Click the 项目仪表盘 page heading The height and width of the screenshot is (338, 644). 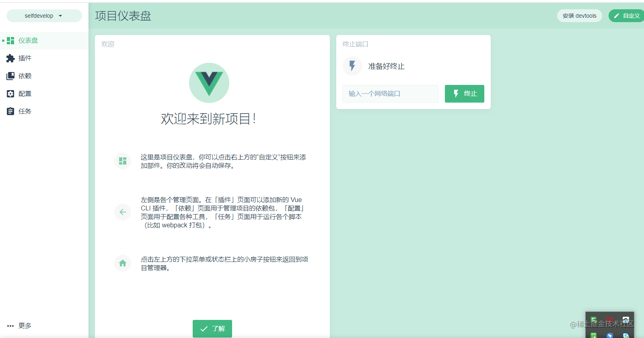click(123, 16)
